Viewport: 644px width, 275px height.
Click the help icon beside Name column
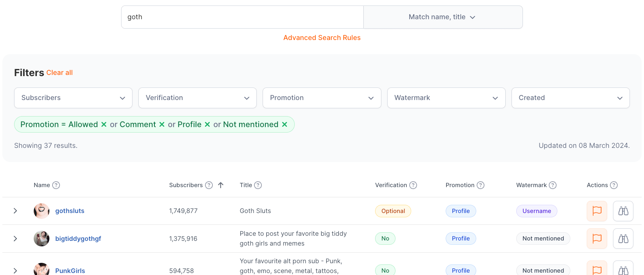pos(56,185)
